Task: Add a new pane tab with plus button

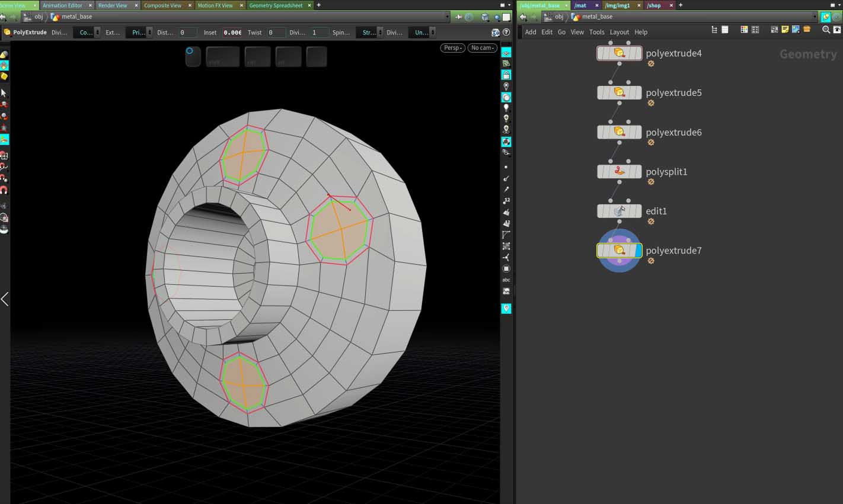Action: point(318,5)
